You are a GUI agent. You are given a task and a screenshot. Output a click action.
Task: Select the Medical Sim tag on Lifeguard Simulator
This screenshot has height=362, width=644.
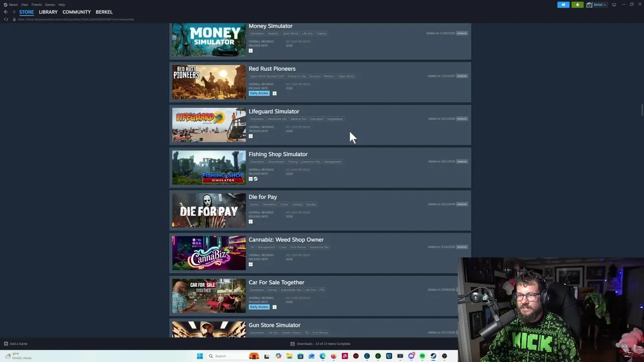pos(298,119)
